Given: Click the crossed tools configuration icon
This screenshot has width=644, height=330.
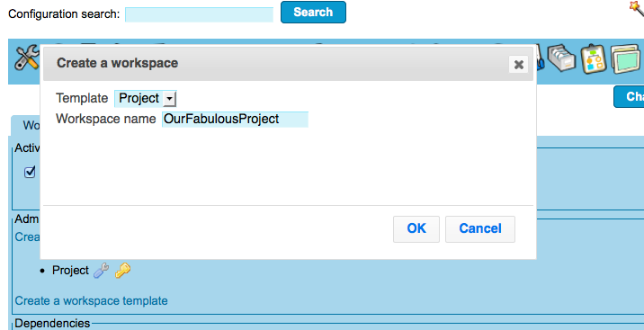Looking at the screenshot, I should tap(26, 58).
